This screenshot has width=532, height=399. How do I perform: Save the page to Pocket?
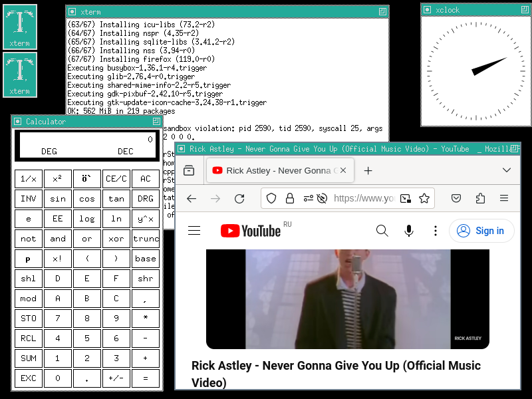456,198
